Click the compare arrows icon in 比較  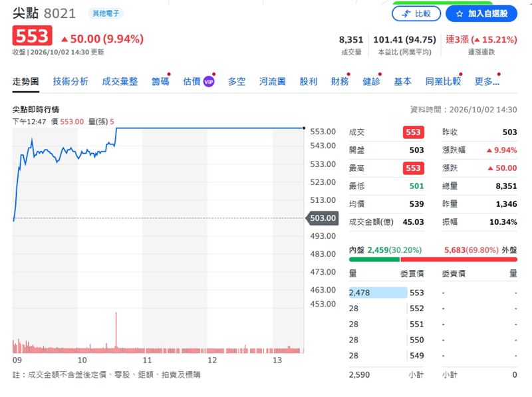coord(406,14)
